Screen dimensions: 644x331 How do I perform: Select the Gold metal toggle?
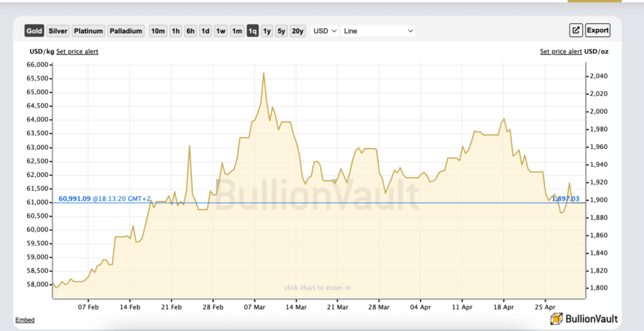point(34,31)
